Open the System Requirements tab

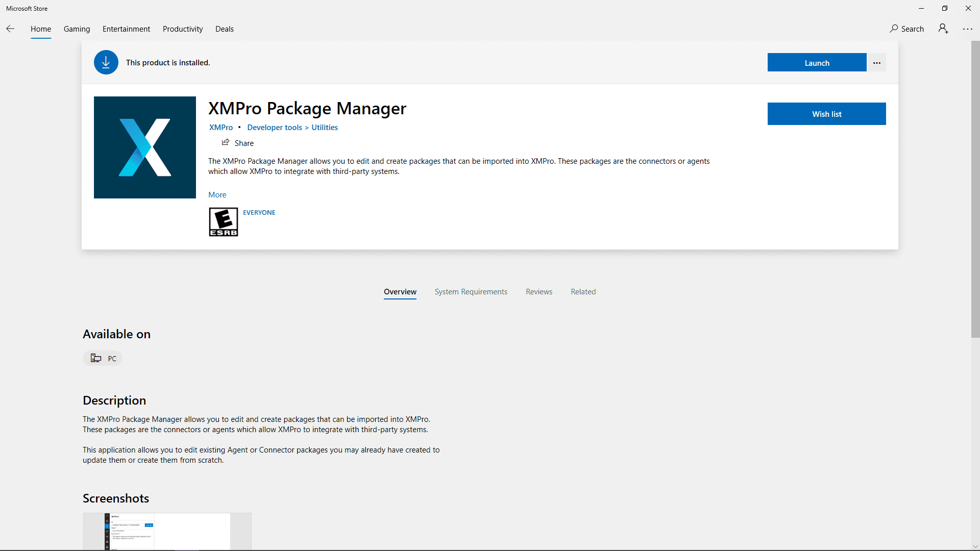click(x=471, y=292)
